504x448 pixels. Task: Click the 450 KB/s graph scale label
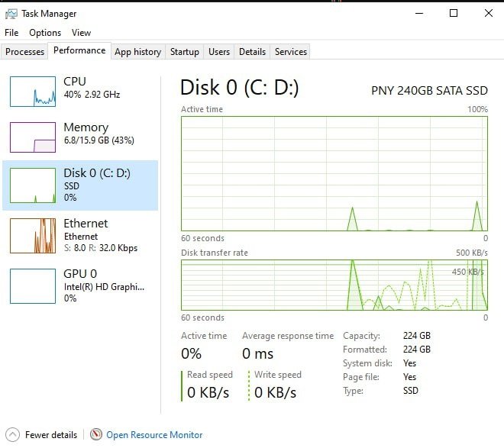pyautogui.click(x=467, y=272)
